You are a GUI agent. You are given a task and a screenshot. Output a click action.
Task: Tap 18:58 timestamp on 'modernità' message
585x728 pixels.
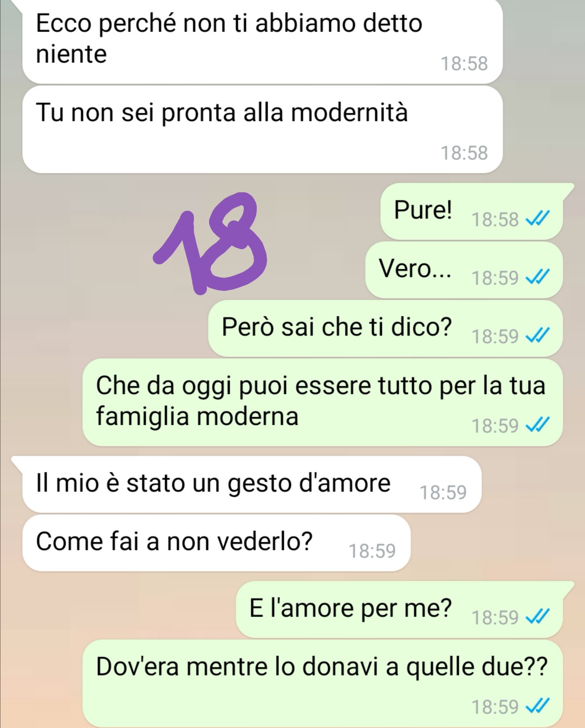(464, 153)
